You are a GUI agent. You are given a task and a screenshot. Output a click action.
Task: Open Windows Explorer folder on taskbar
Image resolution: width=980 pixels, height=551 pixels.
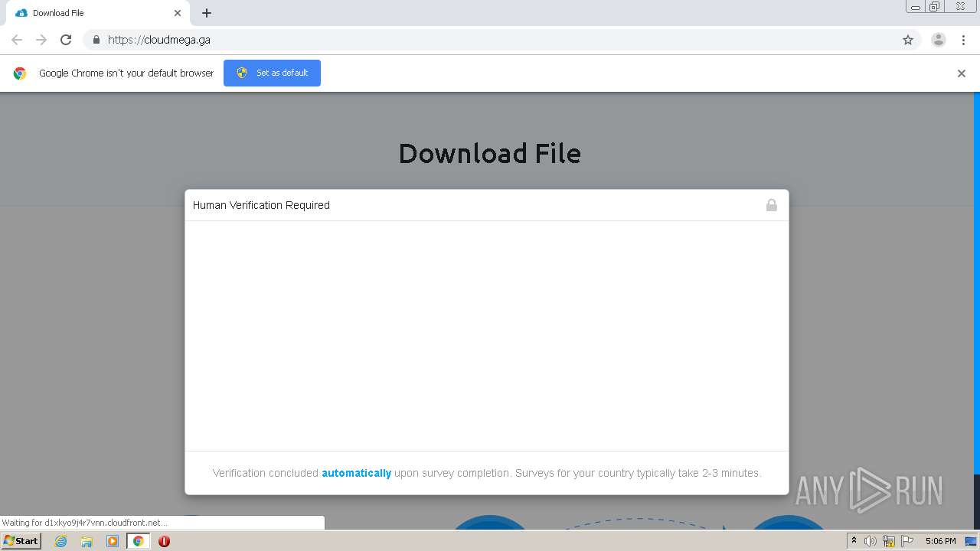(x=87, y=541)
